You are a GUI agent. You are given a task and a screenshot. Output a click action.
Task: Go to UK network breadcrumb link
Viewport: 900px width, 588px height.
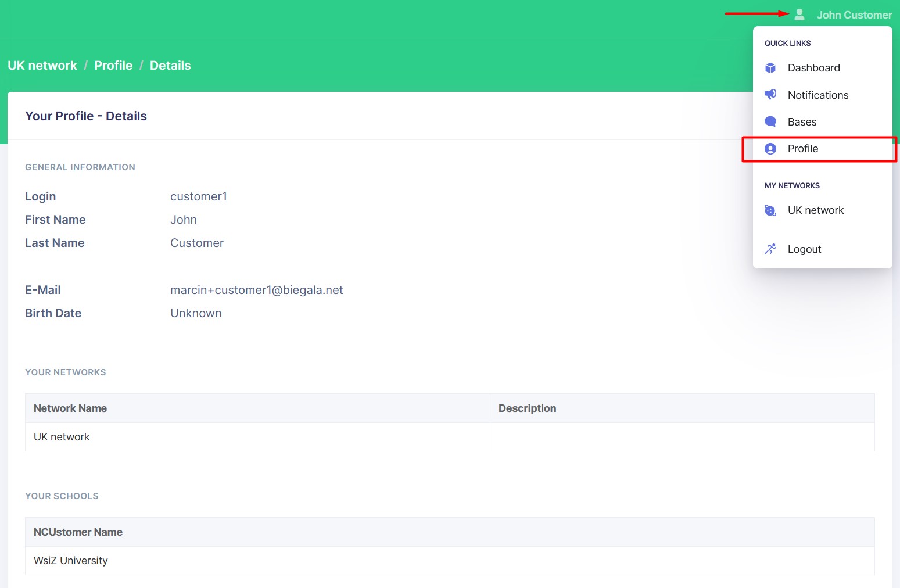(42, 66)
